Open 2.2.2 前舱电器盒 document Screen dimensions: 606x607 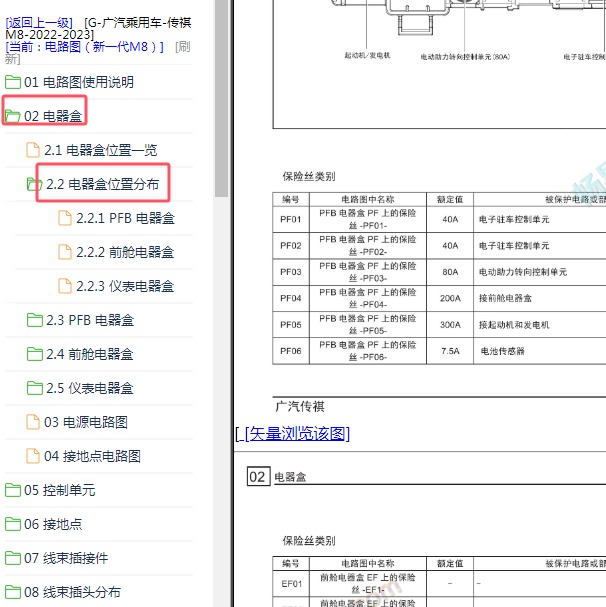point(125,252)
